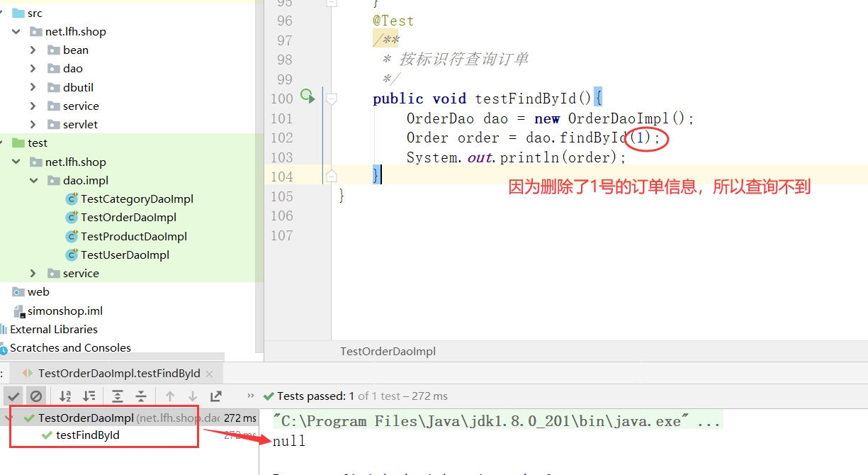Click fold marker at line 104
Viewport: 868px width, 475px height.
coord(331,176)
